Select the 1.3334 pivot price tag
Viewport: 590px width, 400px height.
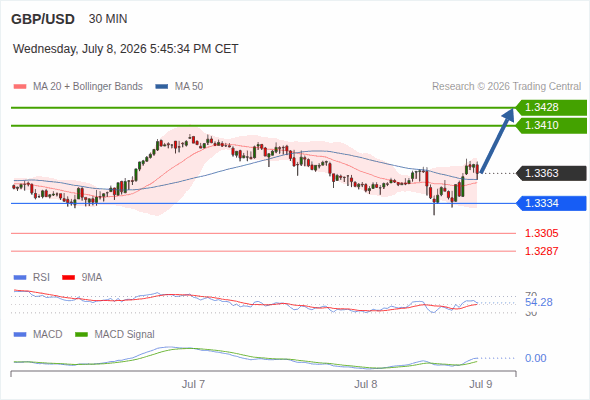coord(551,203)
